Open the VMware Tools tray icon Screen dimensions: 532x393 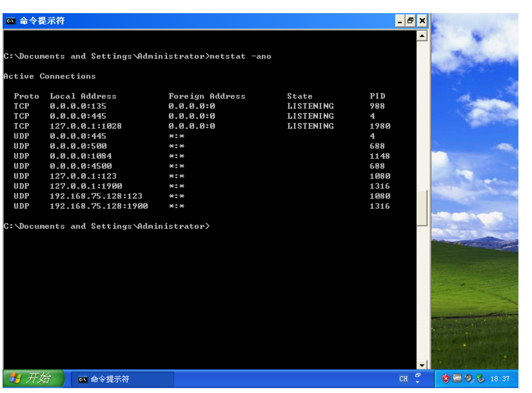457,378
